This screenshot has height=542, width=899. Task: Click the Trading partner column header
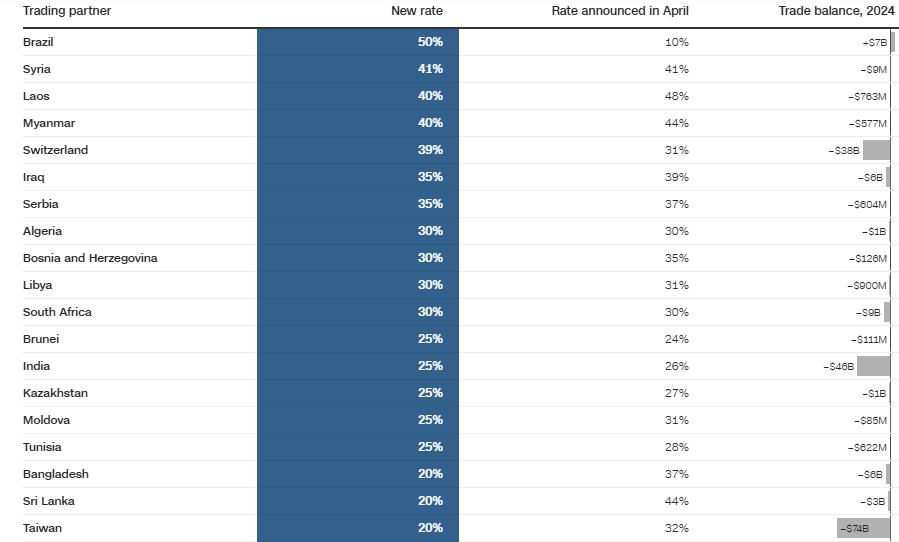coord(67,11)
